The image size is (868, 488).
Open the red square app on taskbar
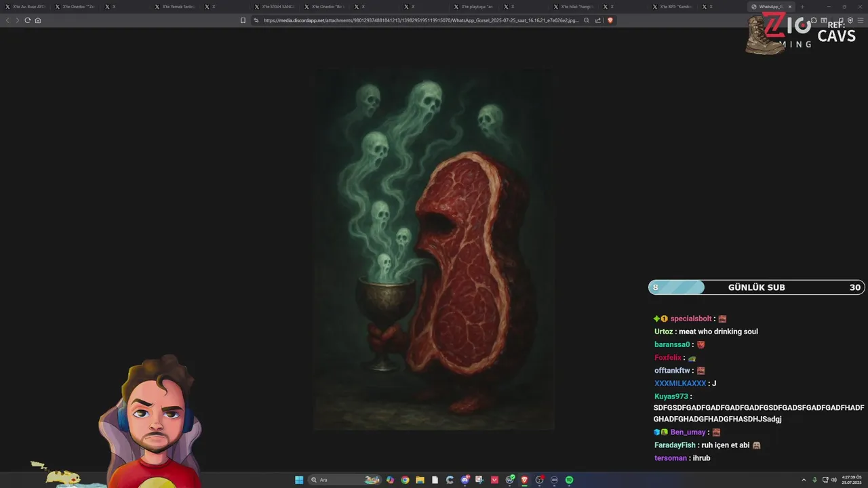[495, 480]
